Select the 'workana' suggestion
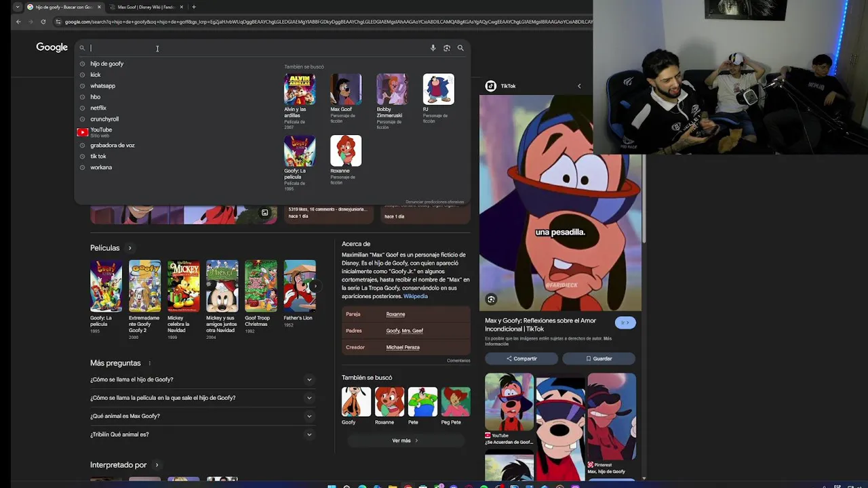This screenshot has width=868, height=488. [x=101, y=167]
